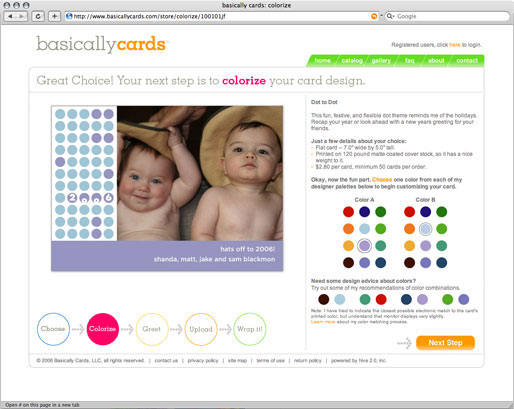
Task: Click the browser back arrow button
Action: pos(10,16)
